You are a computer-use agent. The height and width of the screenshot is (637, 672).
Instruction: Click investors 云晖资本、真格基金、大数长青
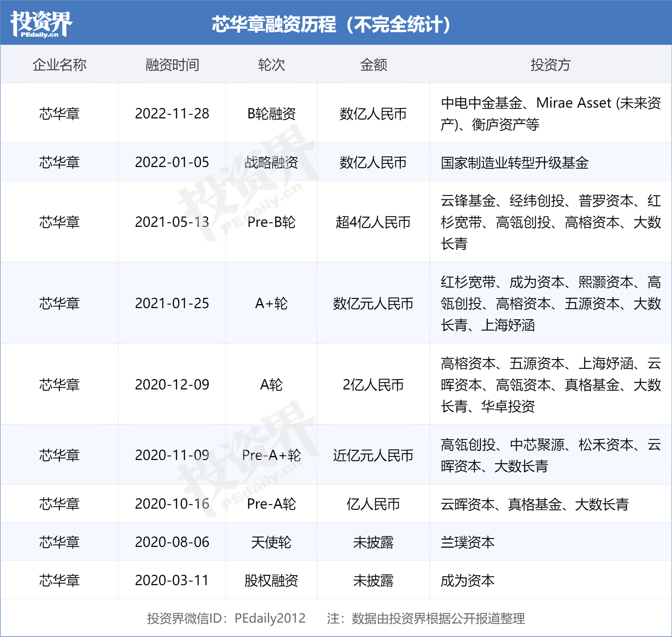[x=535, y=504]
